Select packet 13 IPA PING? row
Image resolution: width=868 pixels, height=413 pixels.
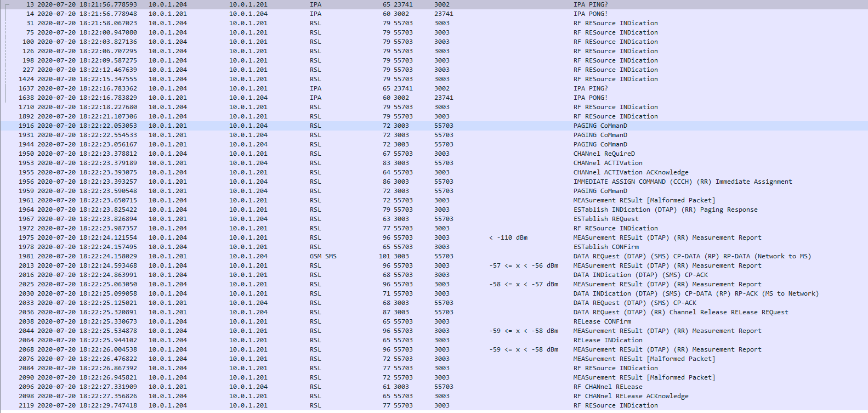(x=590, y=4)
